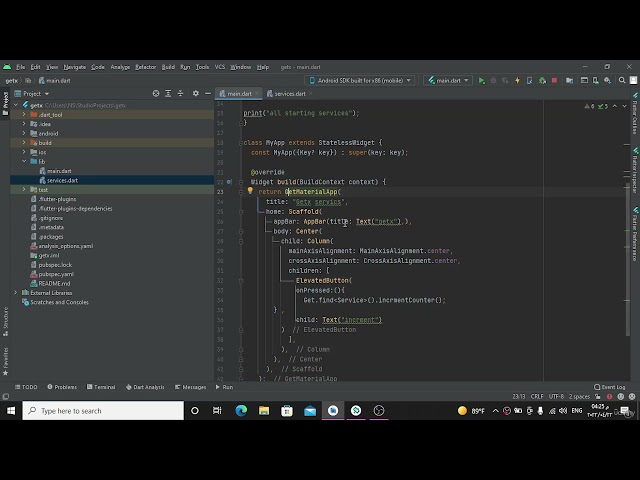Open the device selector dropdown (Android SDK built for x86)
The width and height of the screenshot is (640, 480).
[x=362, y=80]
